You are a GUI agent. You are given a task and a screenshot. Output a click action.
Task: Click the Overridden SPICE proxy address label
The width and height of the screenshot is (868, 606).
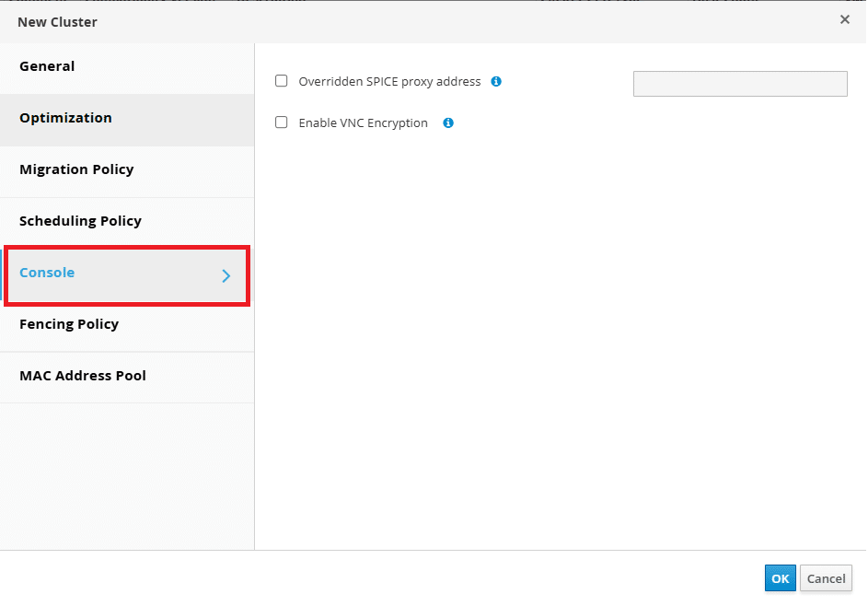coord(389,81)
